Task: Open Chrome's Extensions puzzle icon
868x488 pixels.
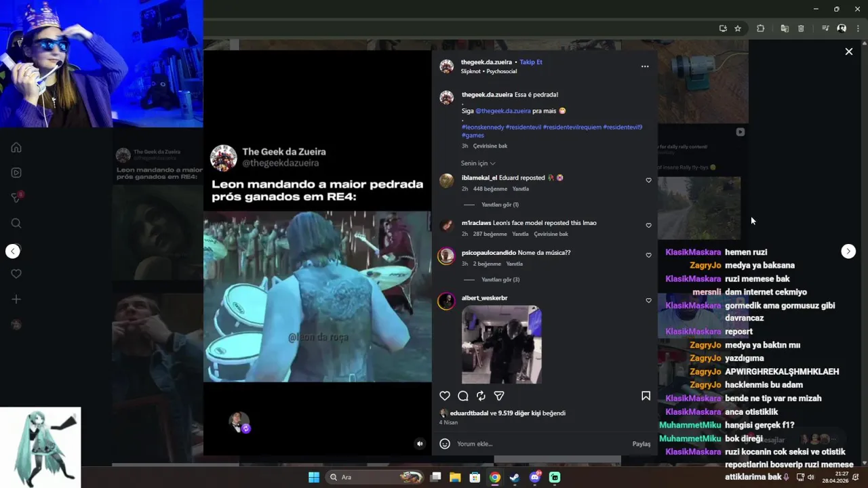Action: click(760, 28)
